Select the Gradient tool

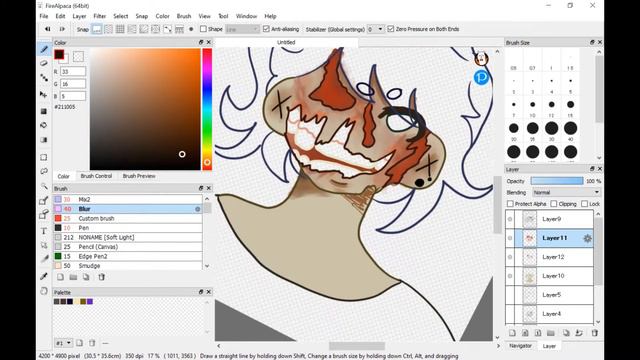[x=44, y=140]
